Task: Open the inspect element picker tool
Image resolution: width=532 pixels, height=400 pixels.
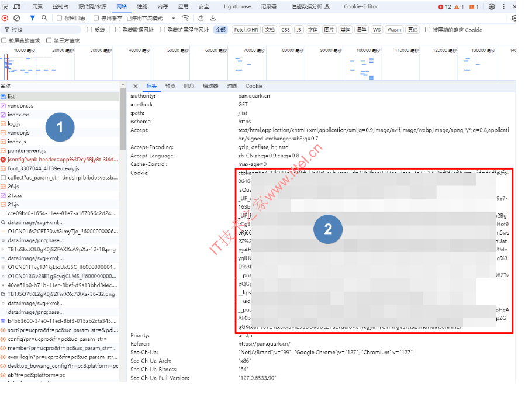Action: click(5, 6)
